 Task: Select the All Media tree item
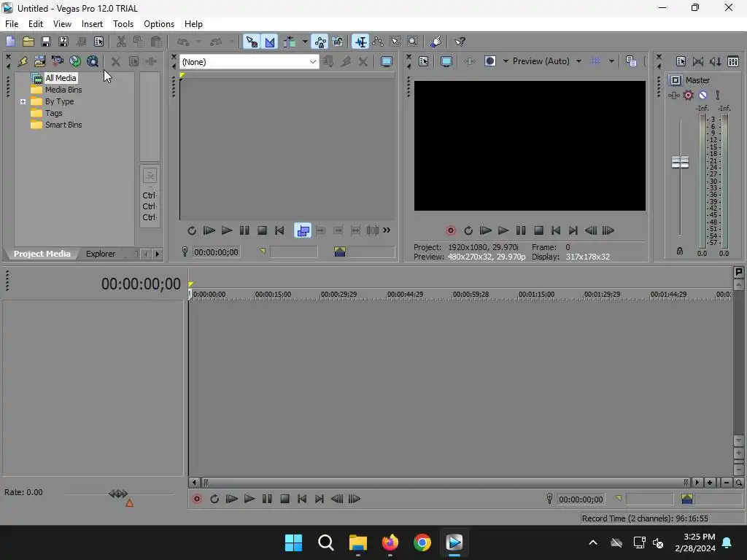[x=60, y=78]
